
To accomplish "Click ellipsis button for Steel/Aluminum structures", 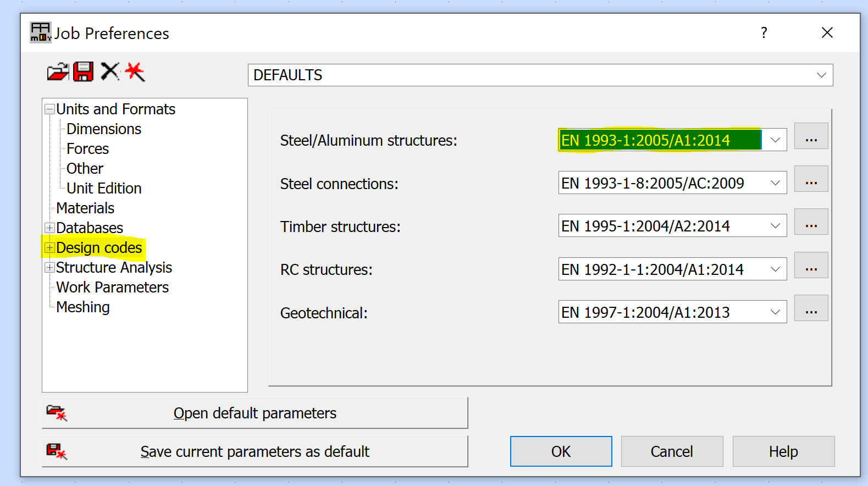I will pyautogui.click(x=811, y=136).
